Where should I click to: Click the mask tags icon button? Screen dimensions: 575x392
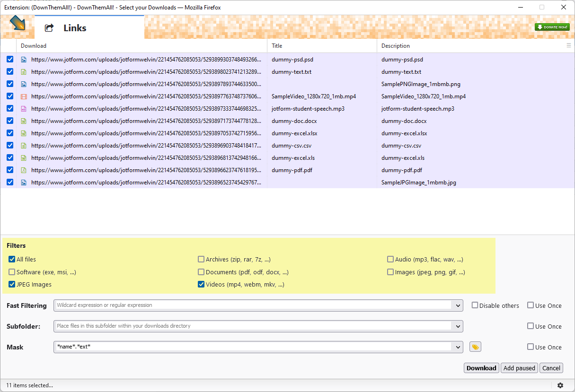click(475, 347)
